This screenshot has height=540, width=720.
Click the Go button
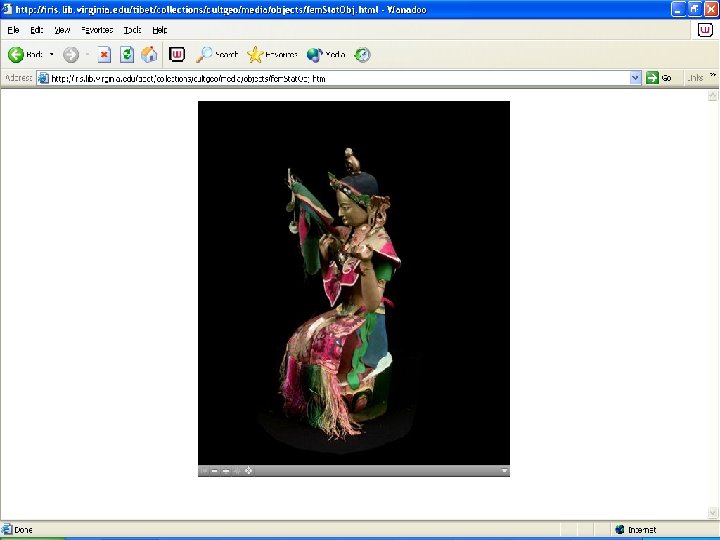(659, 78)
